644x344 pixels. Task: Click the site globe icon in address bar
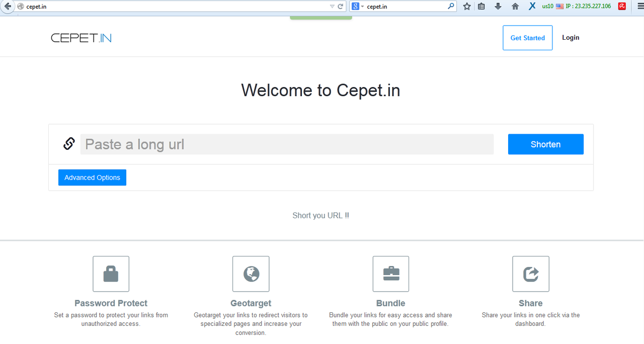pos(21,7)
